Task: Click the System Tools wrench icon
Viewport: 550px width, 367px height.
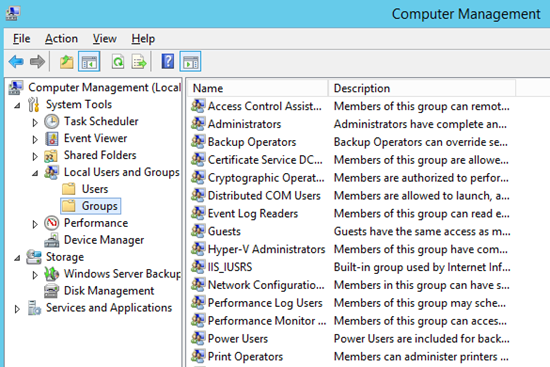Action: 34,105
